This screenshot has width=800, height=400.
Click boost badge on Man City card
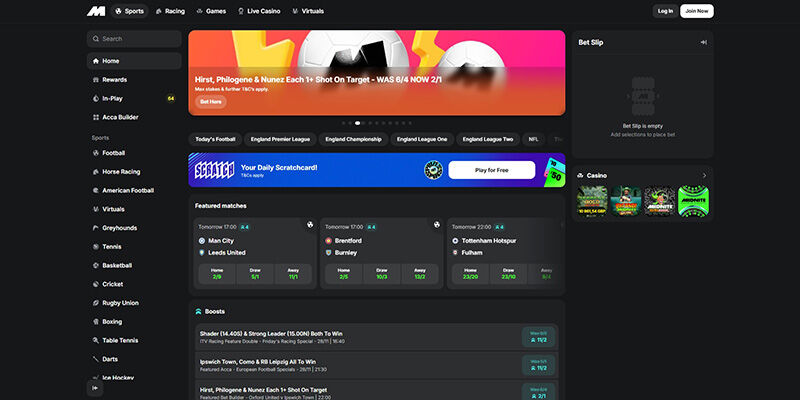tap(244, 227)
